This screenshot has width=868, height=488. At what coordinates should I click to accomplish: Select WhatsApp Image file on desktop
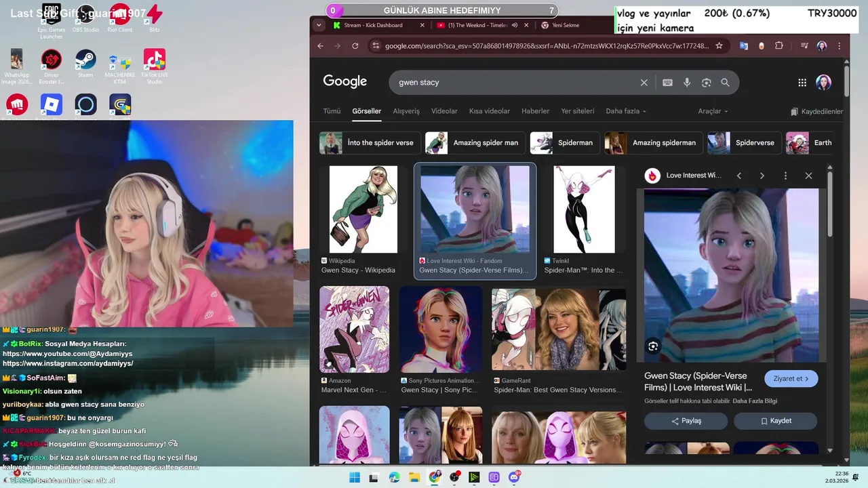tap(17, 67)
